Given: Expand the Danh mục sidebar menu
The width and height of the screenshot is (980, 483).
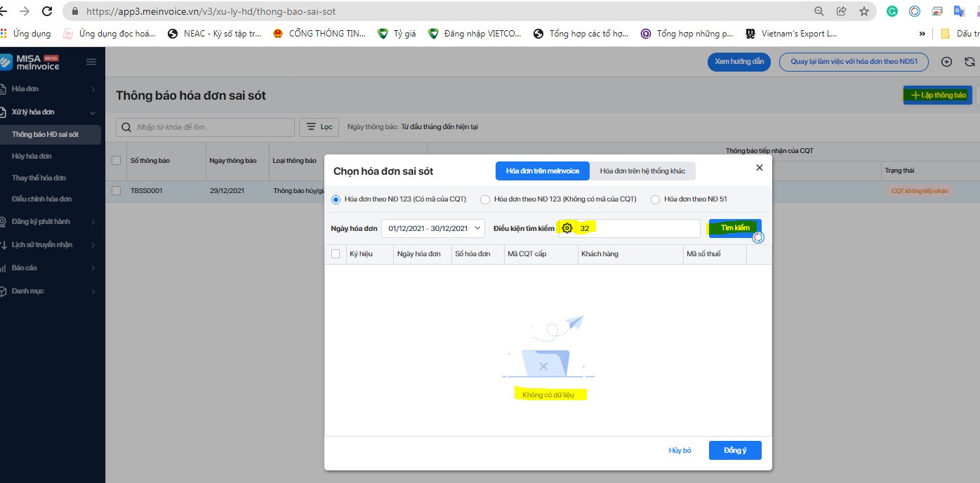Looking at the screenshot, I should pos(93,291).
